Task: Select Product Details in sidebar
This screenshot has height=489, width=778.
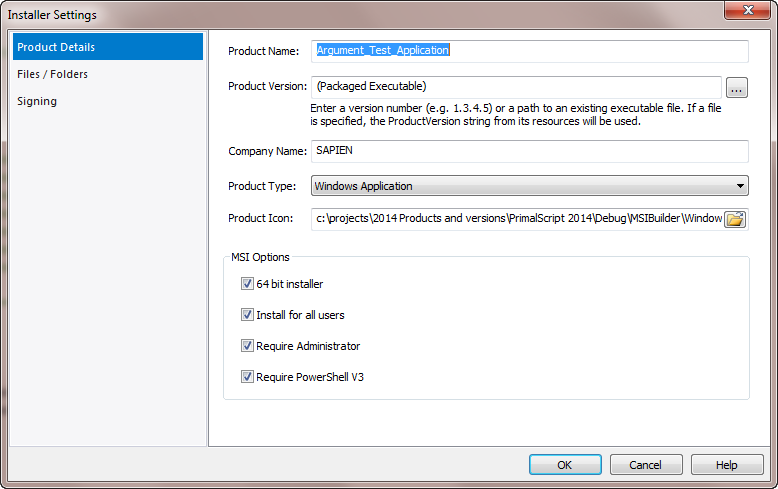Action: coord(108,47)
